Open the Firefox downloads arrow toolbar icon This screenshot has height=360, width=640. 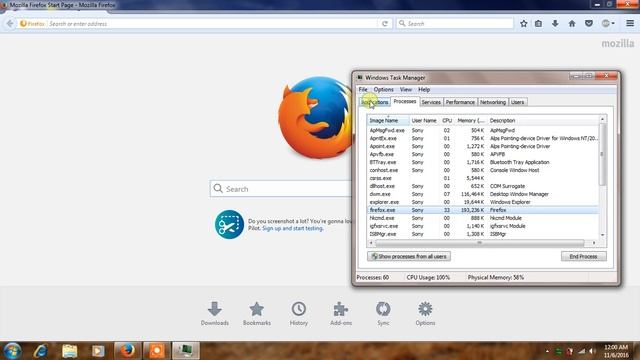pyautogui.click(x=555, y=24)
